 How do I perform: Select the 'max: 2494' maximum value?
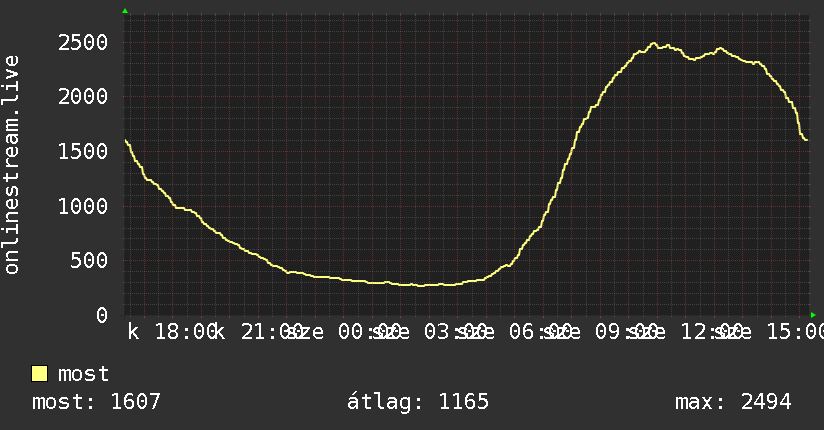(x=733, y=402)
